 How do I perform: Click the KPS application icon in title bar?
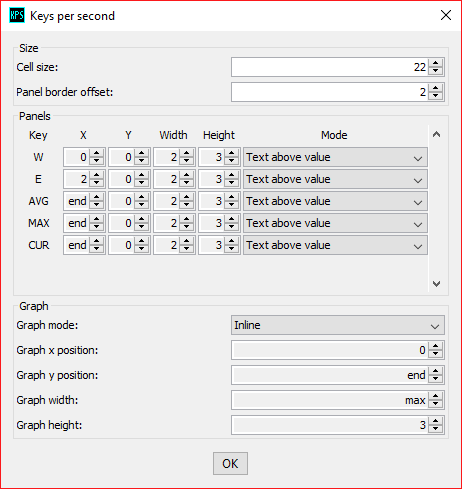coord(17,15)
